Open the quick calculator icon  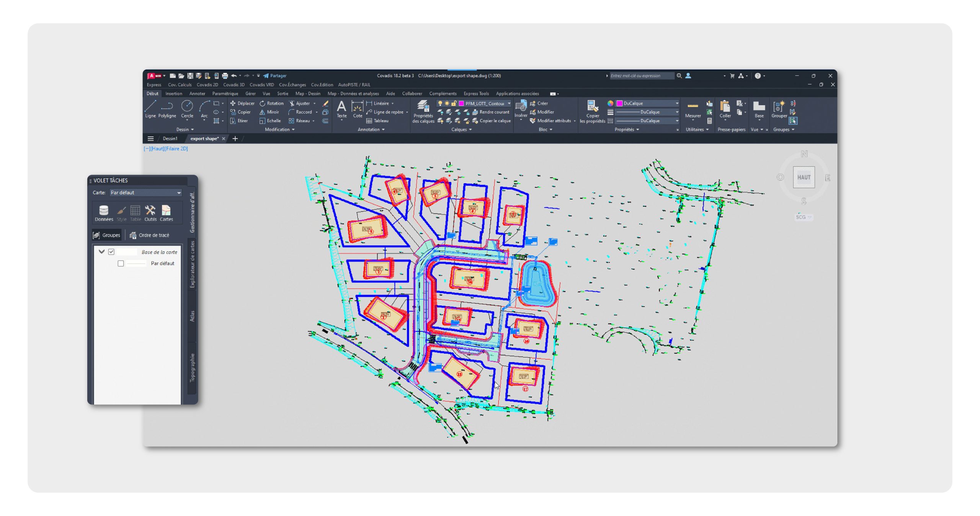point(709,121)
